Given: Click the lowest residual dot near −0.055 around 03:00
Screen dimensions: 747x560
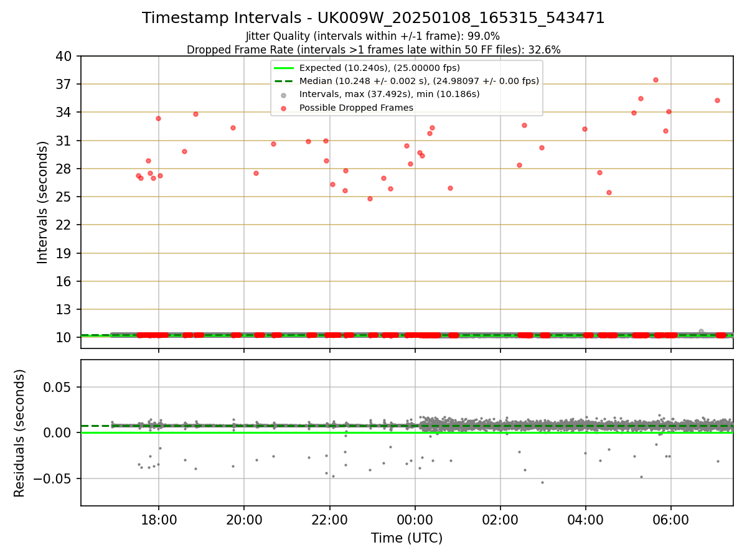Looking at the screenshot, I should (x=542, y=482).
